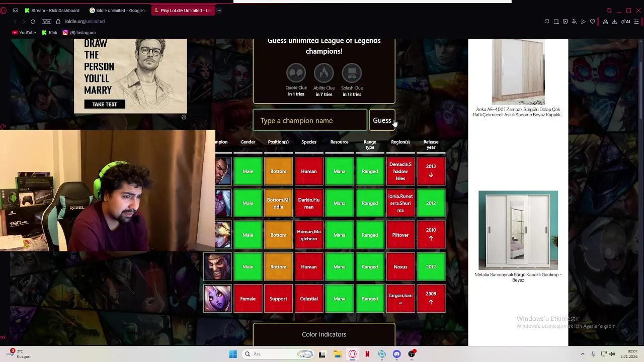Open the Kick bookmark
The width and height of the screenshot is (644, 362).
click(49, 33)
